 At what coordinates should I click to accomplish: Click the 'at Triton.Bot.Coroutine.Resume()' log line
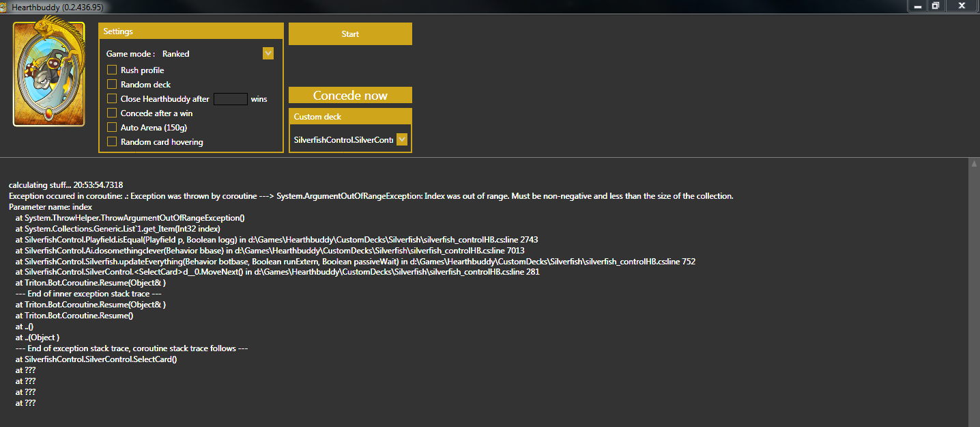[74, 316]
